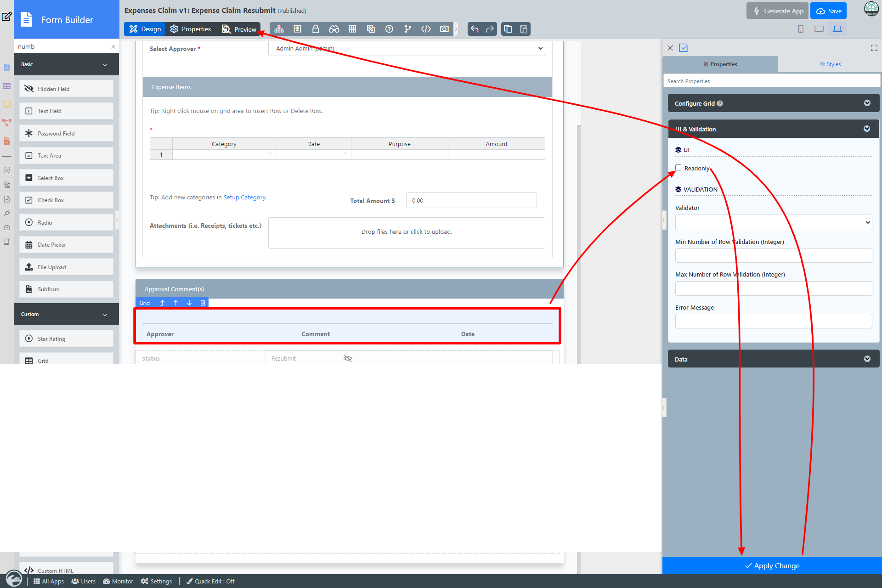This screenshot has height=588, width=882.
Task: Click the paste element icon
Action: pos(523,29)
